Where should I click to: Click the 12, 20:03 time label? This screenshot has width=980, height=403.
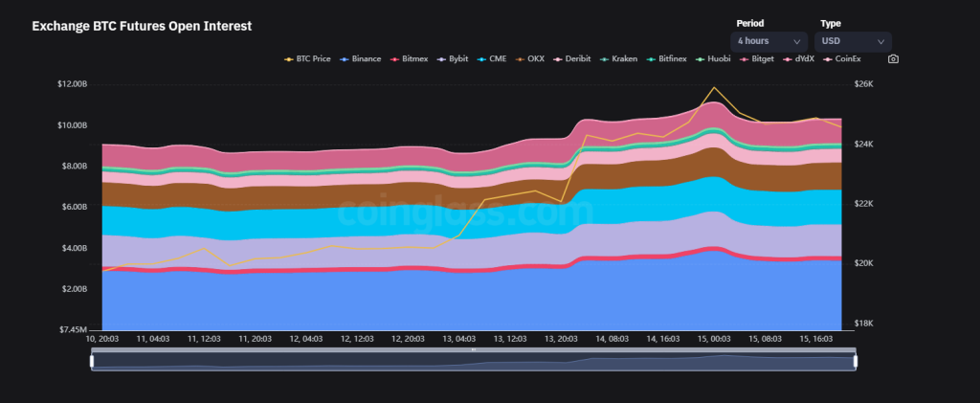coord(408,339)
